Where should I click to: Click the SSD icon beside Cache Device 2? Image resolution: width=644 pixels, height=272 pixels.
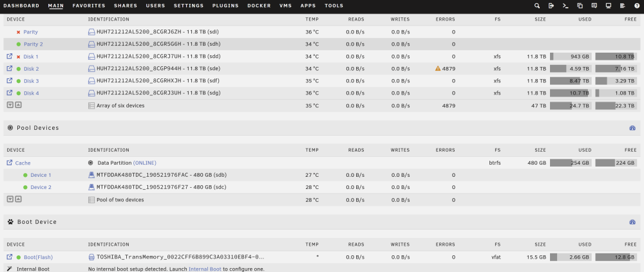(91, 187)
